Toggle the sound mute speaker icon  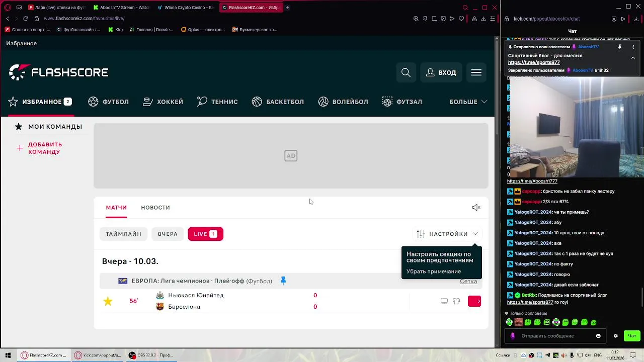click(x=476, y=207)
